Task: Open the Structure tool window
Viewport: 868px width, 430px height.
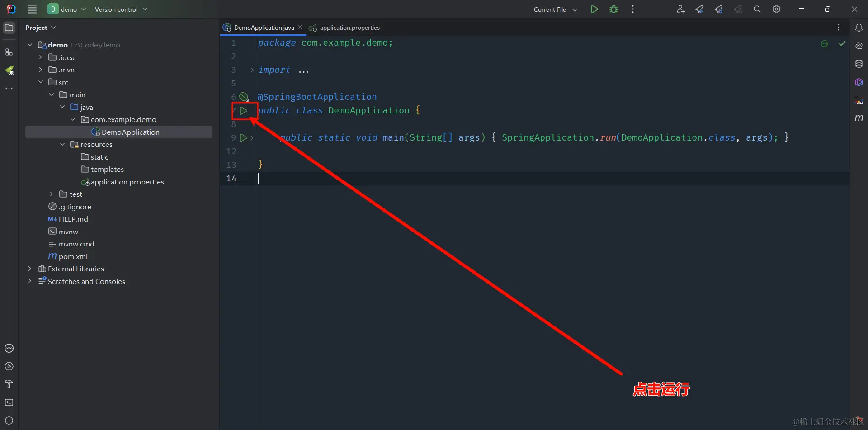Action: coord(9,52)
